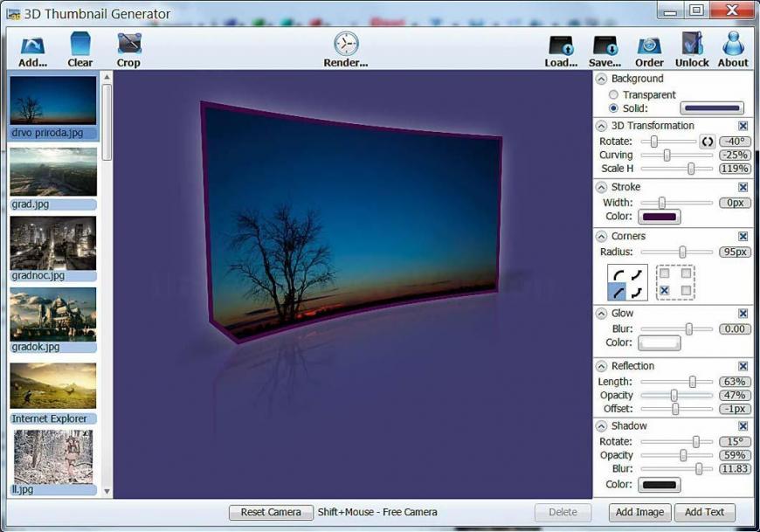760x532 pixels.
Task: Click the thumbnail list scroll-up arrow
Action: [x=107, y=77]
